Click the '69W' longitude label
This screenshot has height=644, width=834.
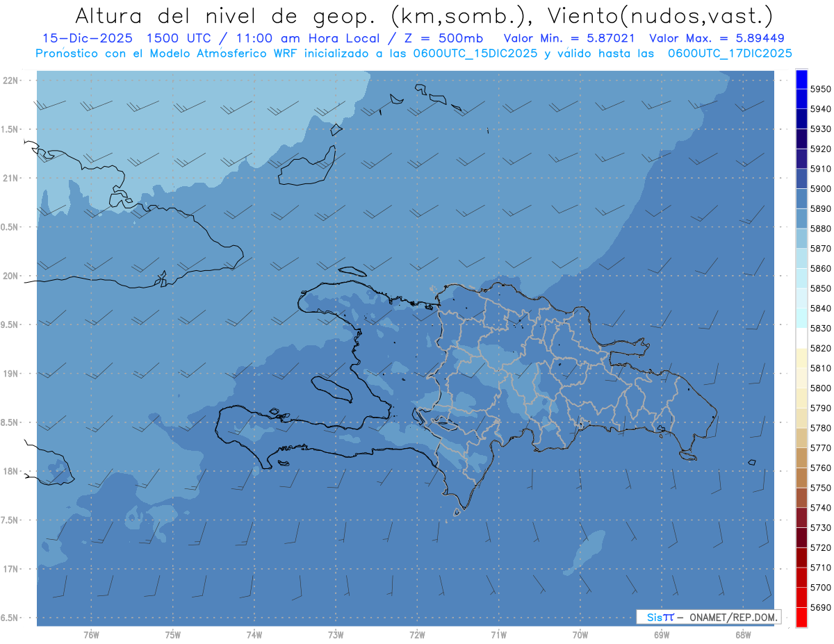pos(662,635)
